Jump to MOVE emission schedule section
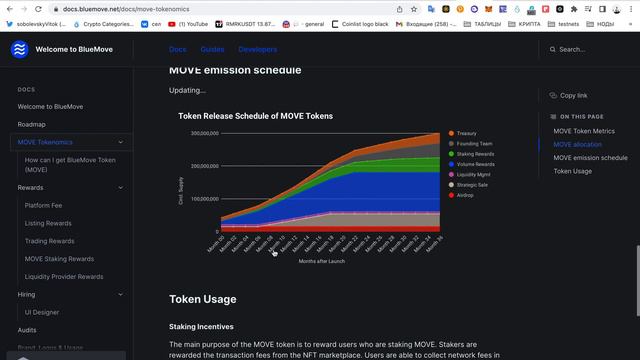This screenshot has height=360, width=640. (x=591, y=158)
